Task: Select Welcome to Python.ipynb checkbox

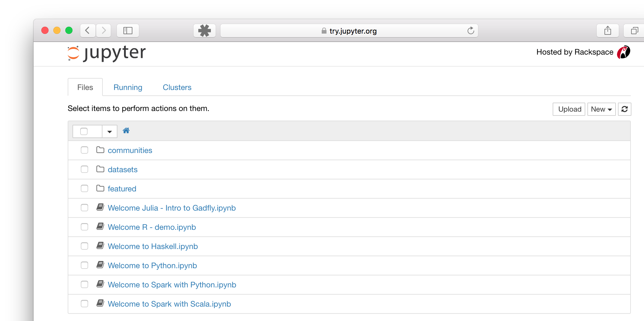Action: point(84,265)
